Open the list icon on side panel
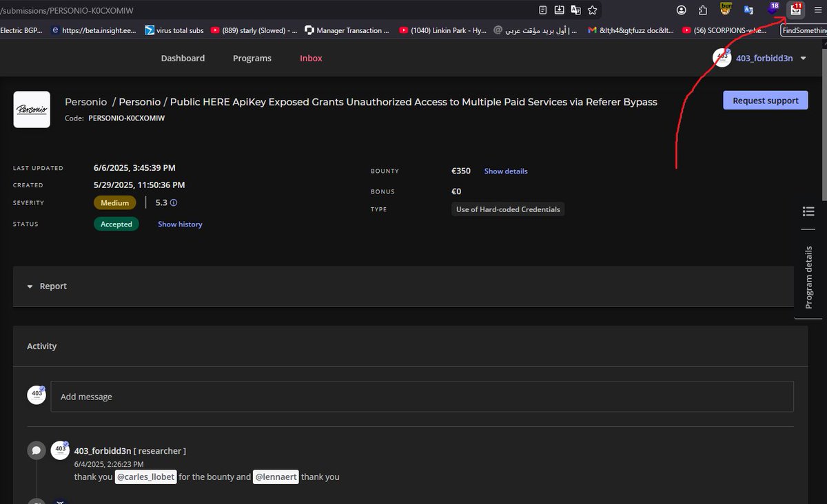 pos(809,211)
